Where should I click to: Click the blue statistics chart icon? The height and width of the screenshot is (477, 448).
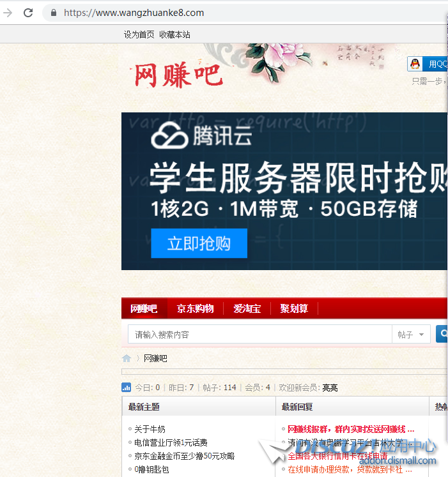point(126,387)
